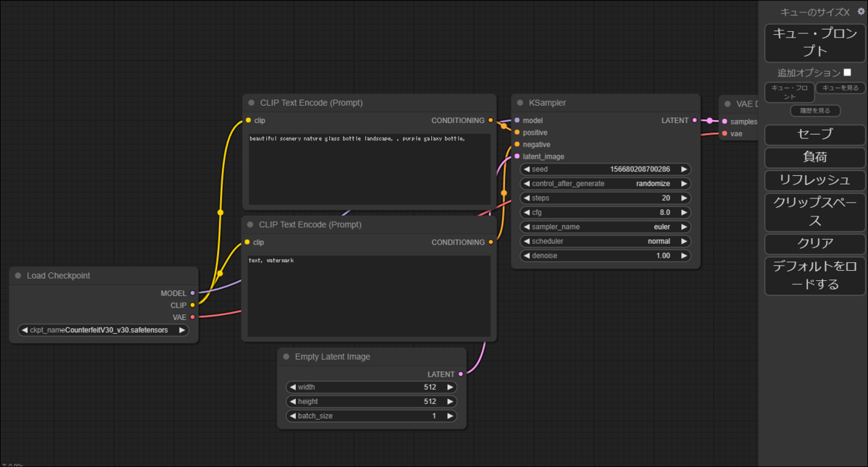Click the model input port on KSampler
868x467 pixels.
click(516, 120)
